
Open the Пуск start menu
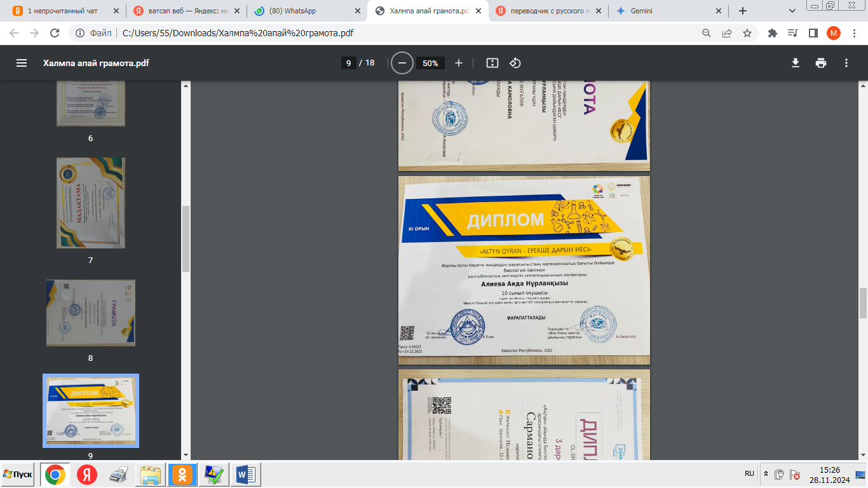18,475
